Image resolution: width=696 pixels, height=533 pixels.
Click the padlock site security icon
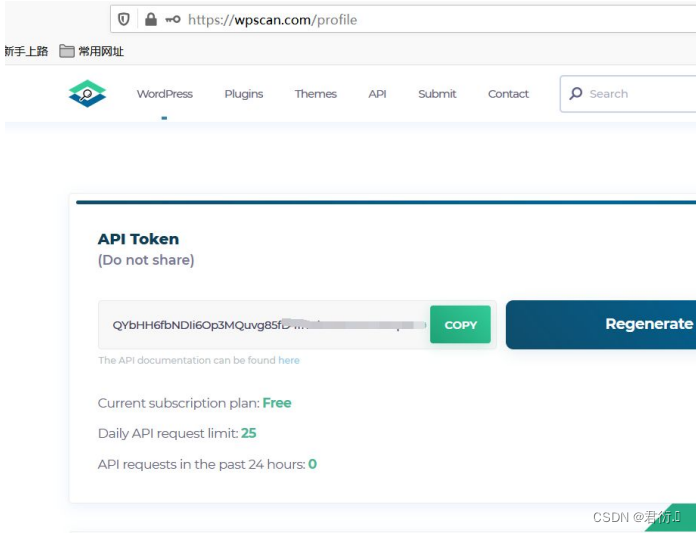pyautogui.click(x=151, y=19)
